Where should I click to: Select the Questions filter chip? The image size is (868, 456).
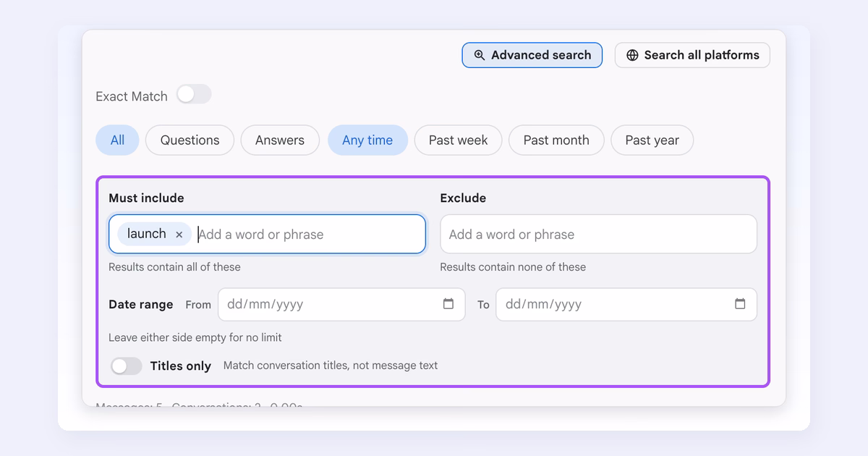click(x=190, y=140)
